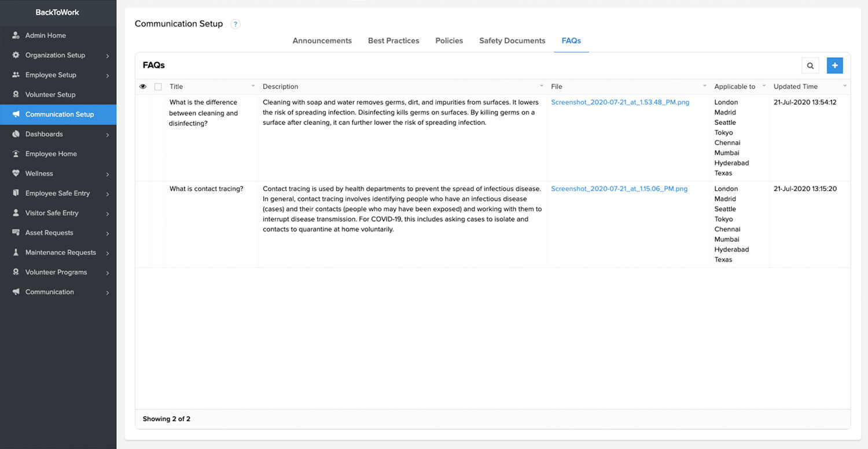Screen dimensions: 868x449
Task: Open Screenshot_2020-07-21_at_1.53.48_PM.png file link
Action: click(x=620, y=102)
